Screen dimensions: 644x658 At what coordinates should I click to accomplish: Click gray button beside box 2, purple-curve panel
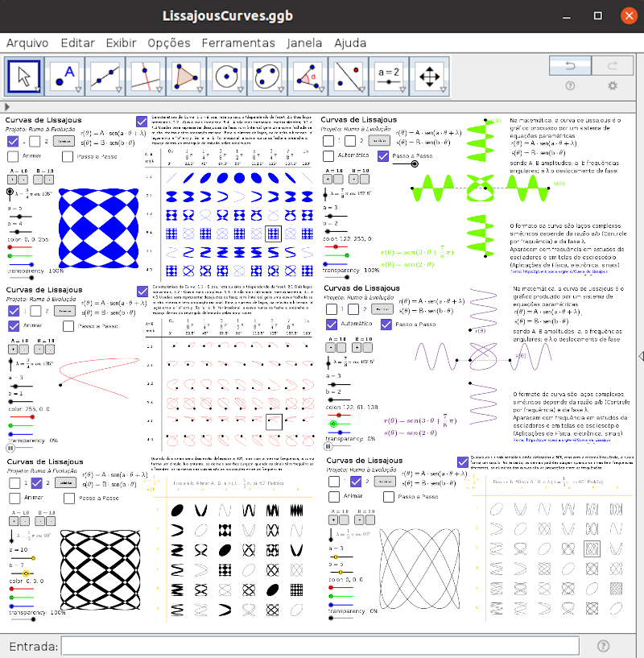click(382, 309)
